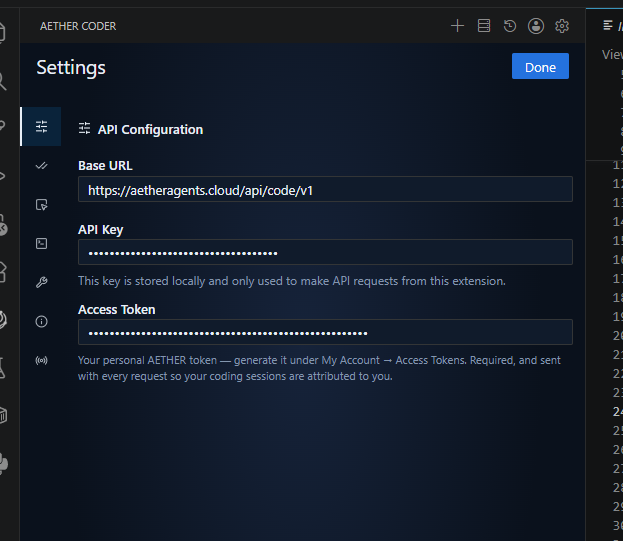The width and height of the screenshot is (623, 541).
Task: Open the account profile icon
Action: (x=536, y=26)
